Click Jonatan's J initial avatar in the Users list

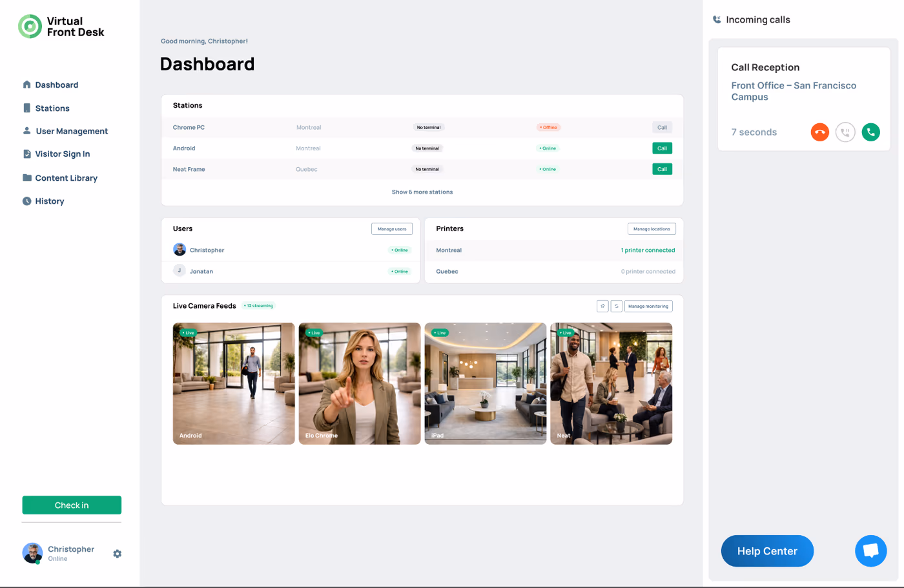180,270
